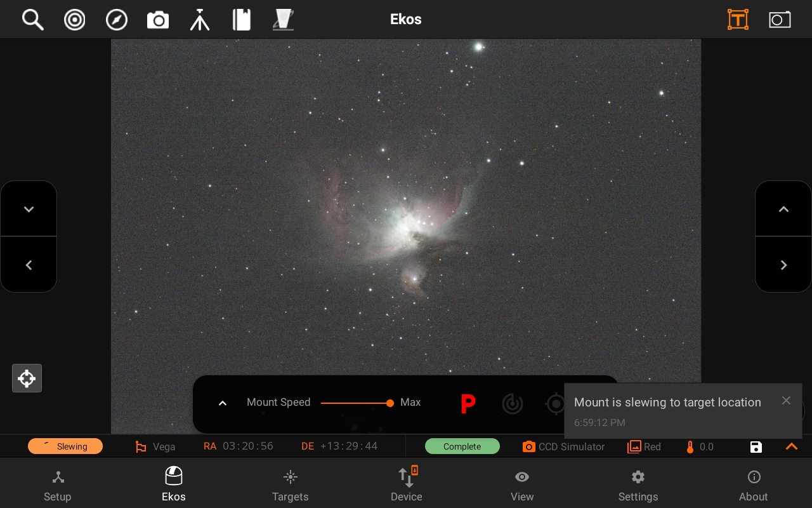Toggle the camera frame view icon
Screen dimensions: 812x508
coord(780,20)
